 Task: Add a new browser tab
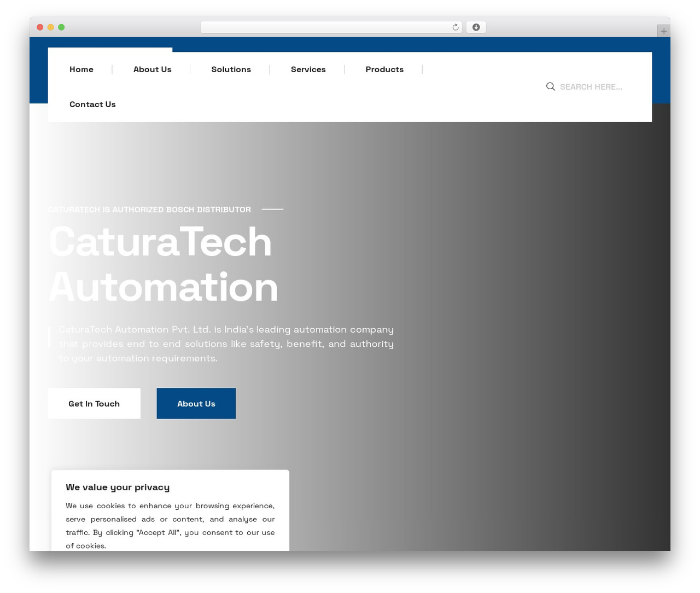tap(663, 31)
